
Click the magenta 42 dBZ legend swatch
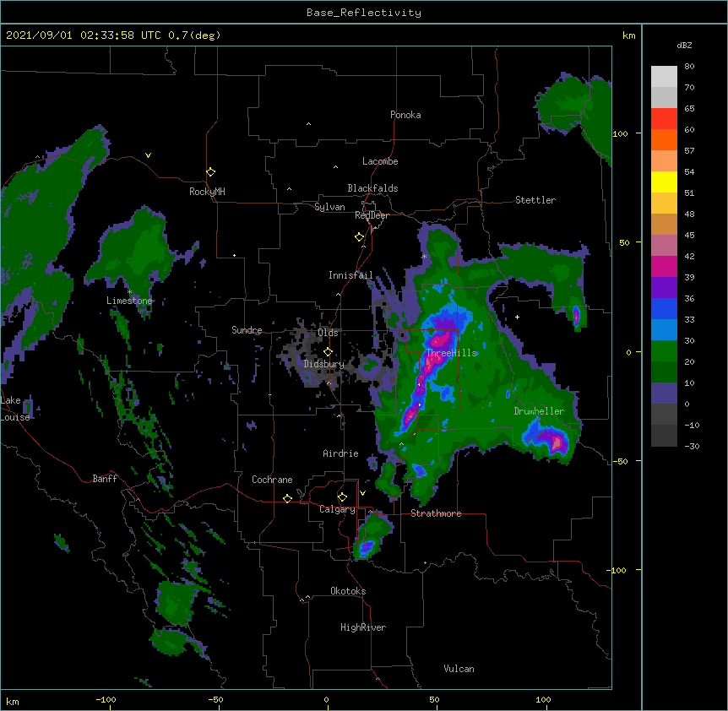[664, 266]
